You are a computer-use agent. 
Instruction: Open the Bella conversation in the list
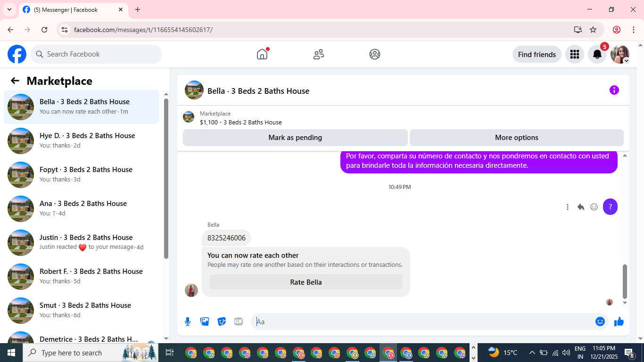coord(82,107)
